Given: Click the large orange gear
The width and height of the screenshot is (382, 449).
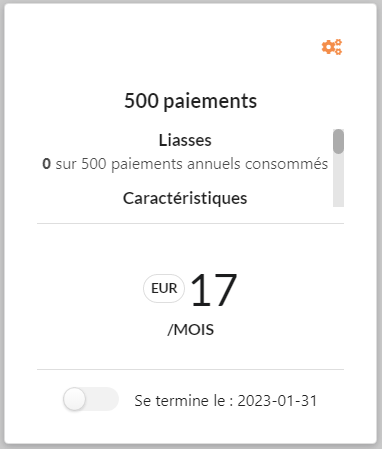Looking at the screenshot, I should (x=328, y=47).
